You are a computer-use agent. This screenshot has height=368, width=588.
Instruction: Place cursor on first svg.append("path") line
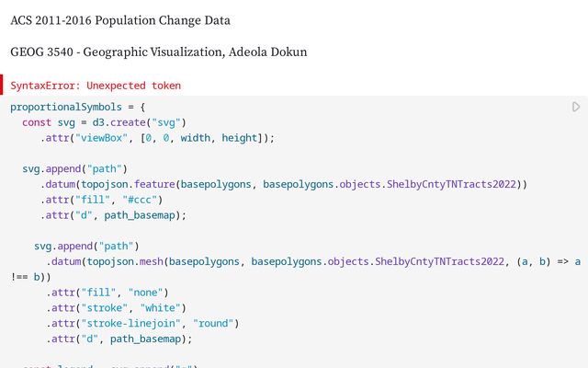tap(74, 169)
